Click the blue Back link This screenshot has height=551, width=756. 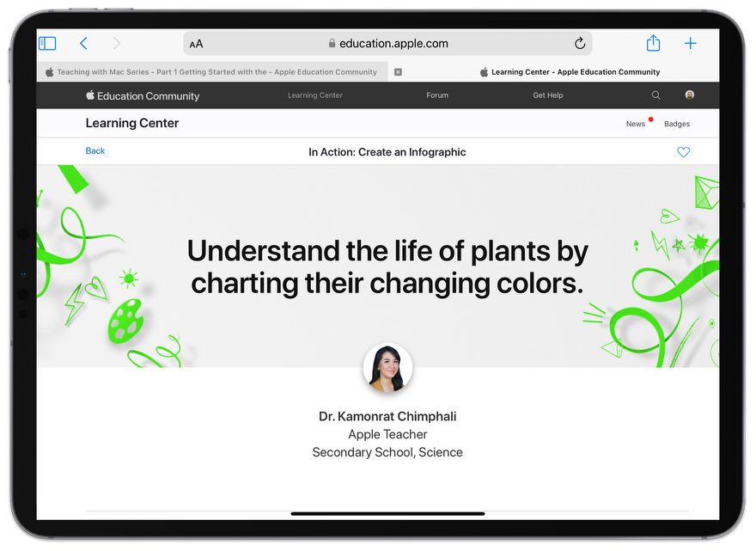[95, 151]
